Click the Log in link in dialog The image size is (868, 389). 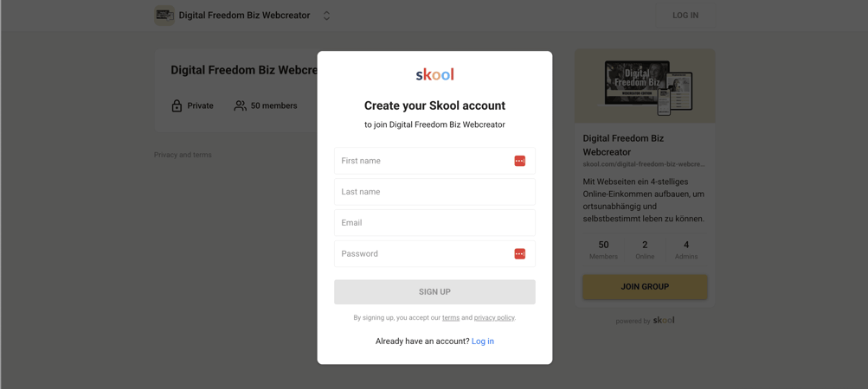tap(483, 341)
